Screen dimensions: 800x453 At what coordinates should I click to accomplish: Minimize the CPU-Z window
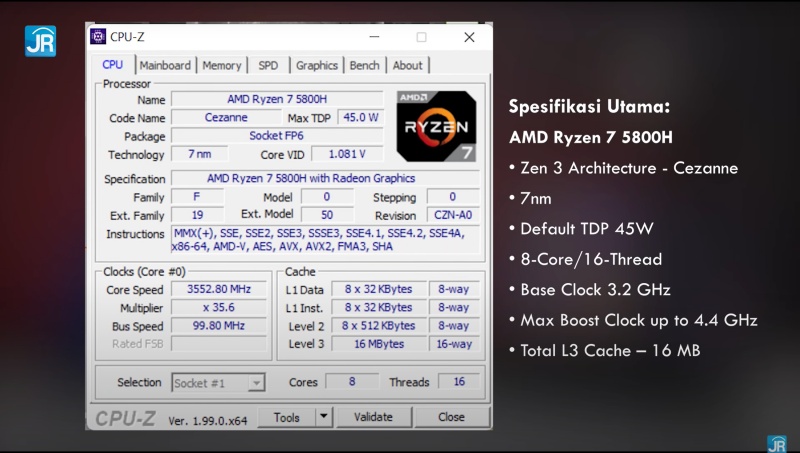click(x=374, y=37)
